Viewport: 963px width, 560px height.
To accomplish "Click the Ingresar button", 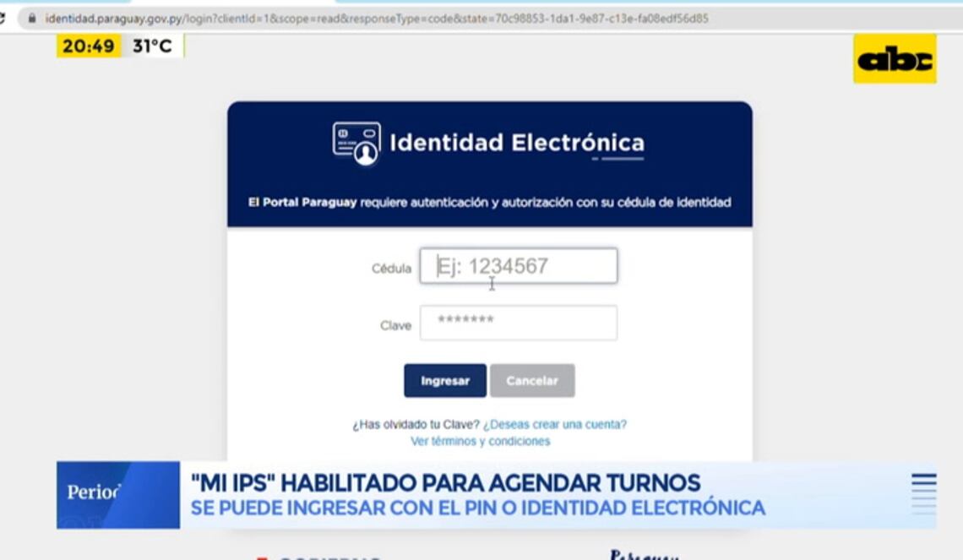I will click(445, 381).
